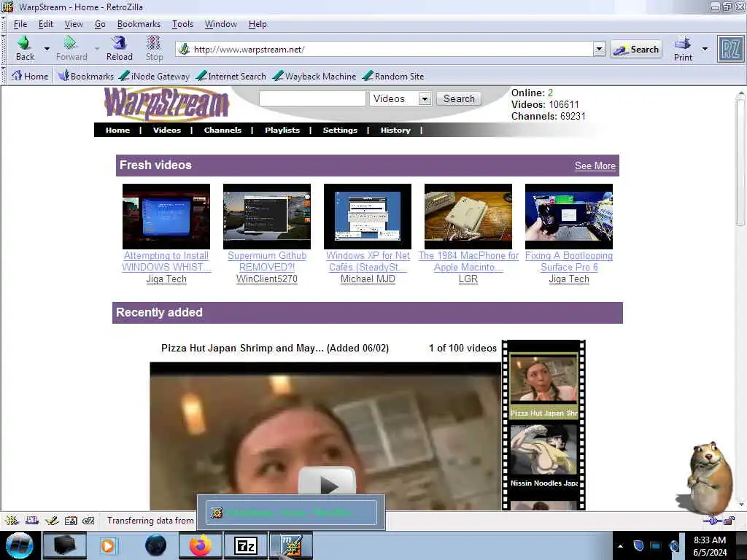Open Internet Search bookmark
747x560 pixels.
click(x=231, y=76)
